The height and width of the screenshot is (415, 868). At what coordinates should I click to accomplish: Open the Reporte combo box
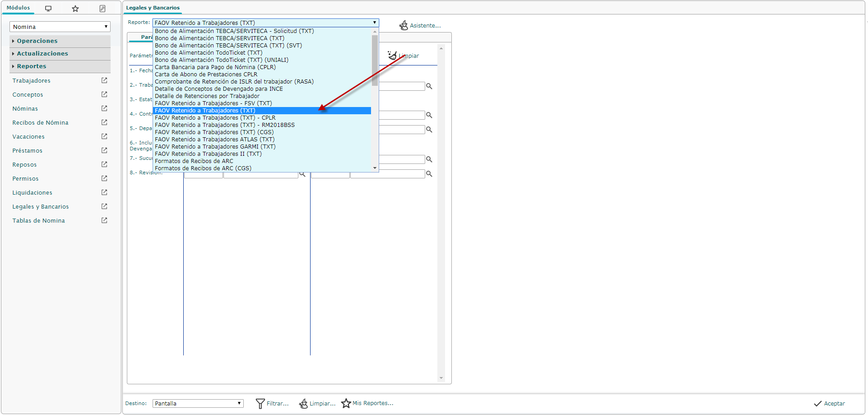[265, 23]
